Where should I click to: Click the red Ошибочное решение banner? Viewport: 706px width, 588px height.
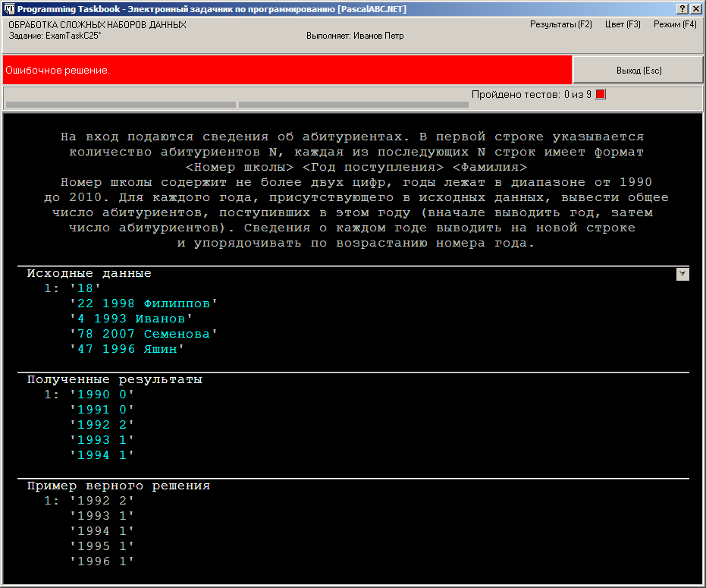pyautogui.click(x=287, y=70)
